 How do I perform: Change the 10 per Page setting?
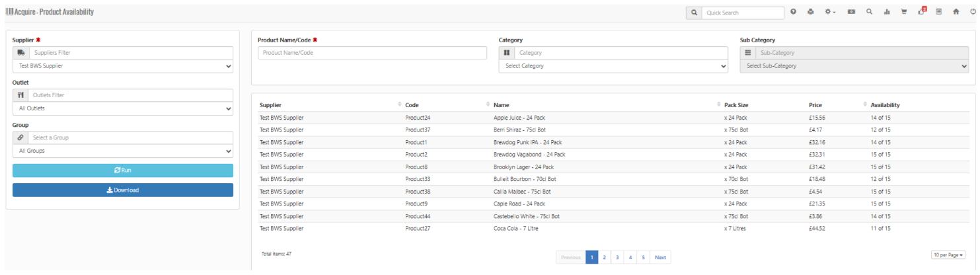947,255
